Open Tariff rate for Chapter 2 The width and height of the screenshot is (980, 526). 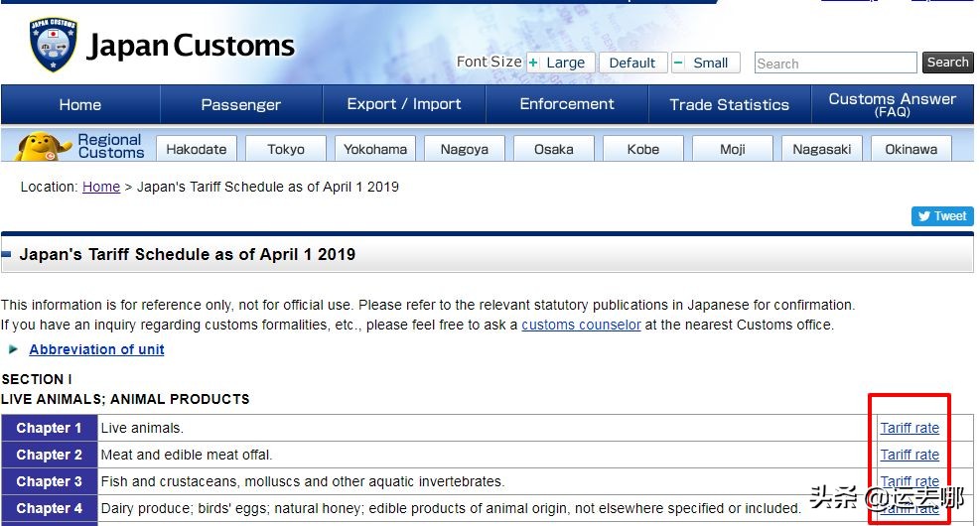[x=910, y=455]
